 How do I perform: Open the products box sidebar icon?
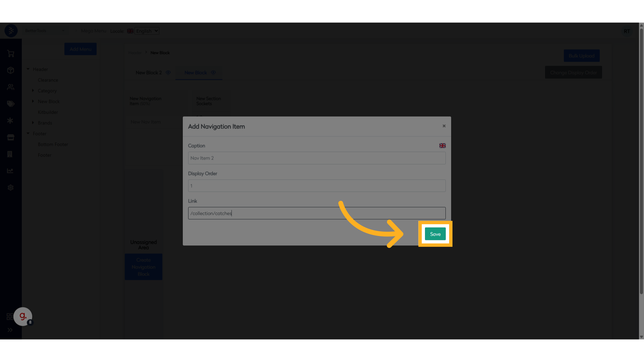click(x=10, y=70)
